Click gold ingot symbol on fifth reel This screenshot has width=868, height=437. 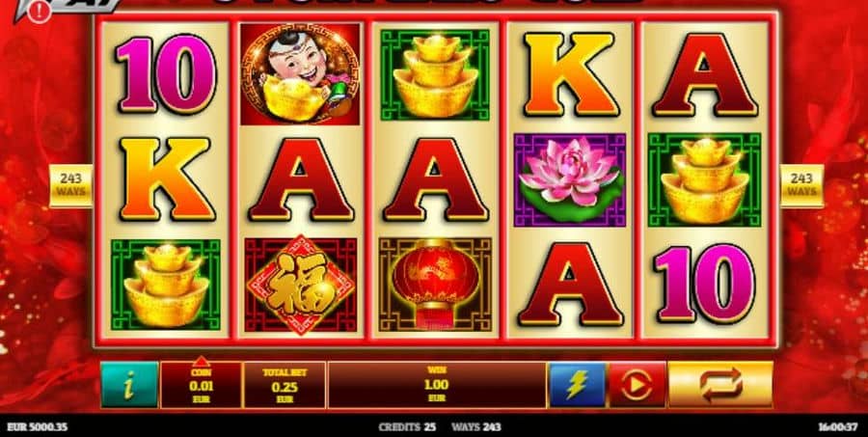point(705,179)
